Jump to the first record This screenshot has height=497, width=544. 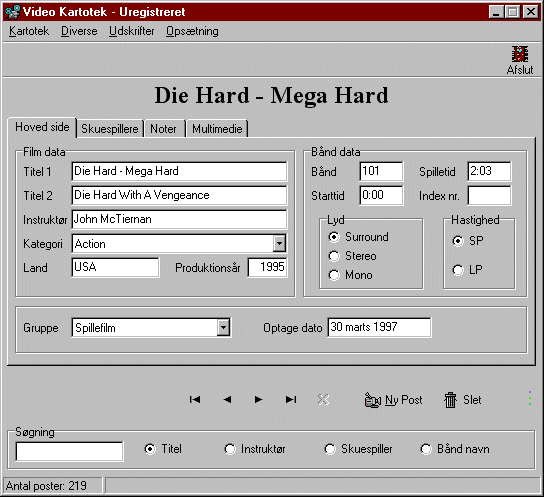195,400
